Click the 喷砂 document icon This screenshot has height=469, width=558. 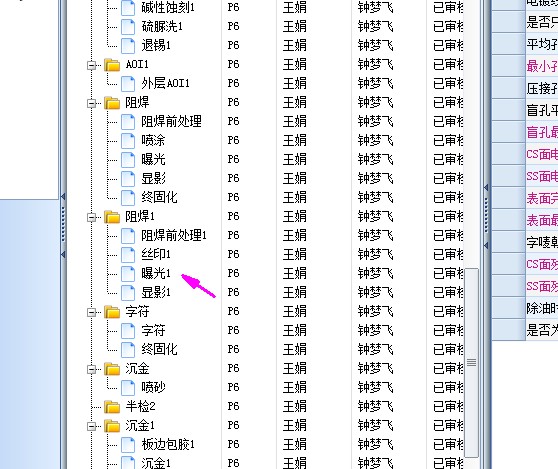pos(128,387)
